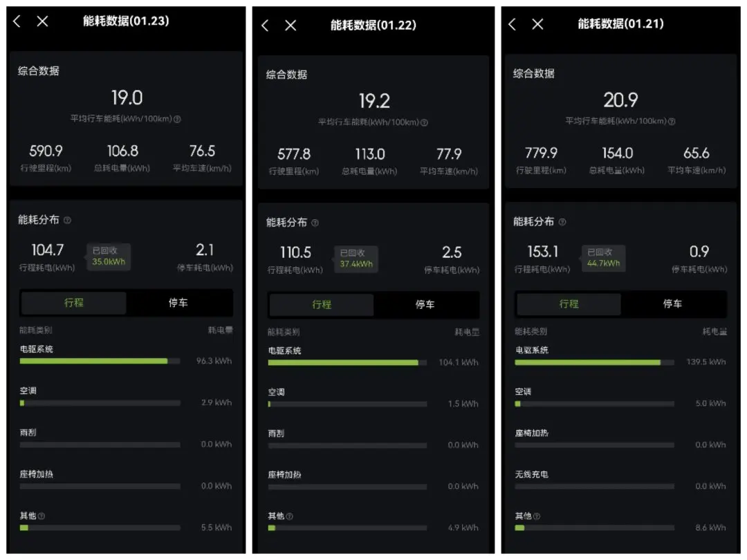
Task: Click the 779.9 行驶里程 value
Action: 541,153
